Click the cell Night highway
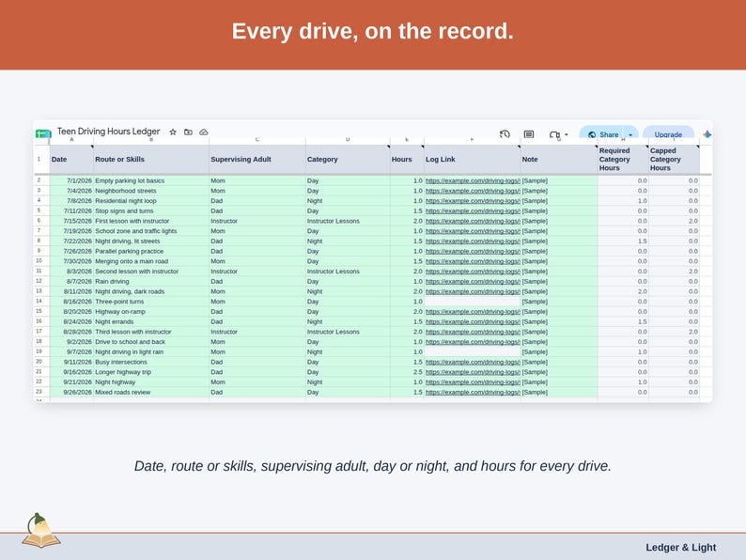The width and height of the screenshot is (746, 560). click(151, 382)
